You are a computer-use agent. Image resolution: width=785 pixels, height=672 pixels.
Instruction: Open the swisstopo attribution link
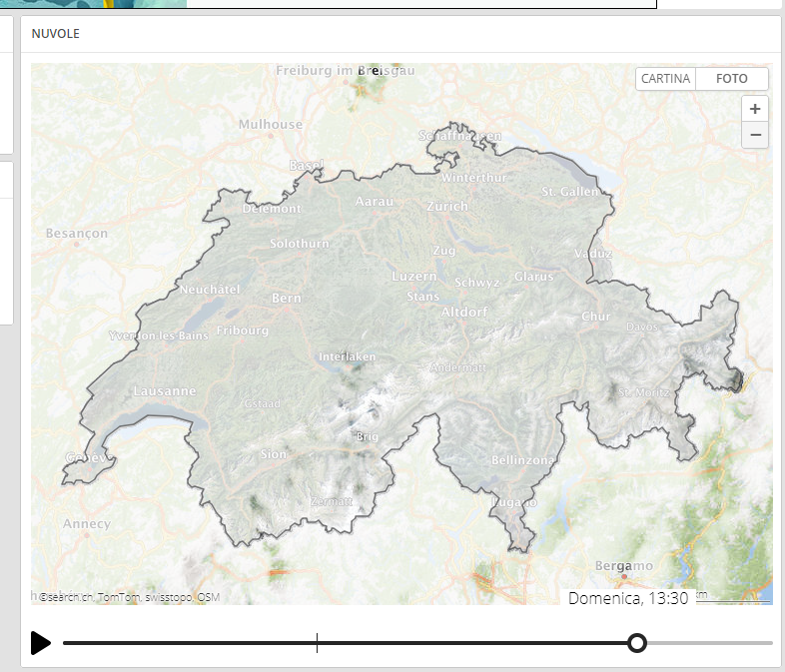[x=168, y=597]
